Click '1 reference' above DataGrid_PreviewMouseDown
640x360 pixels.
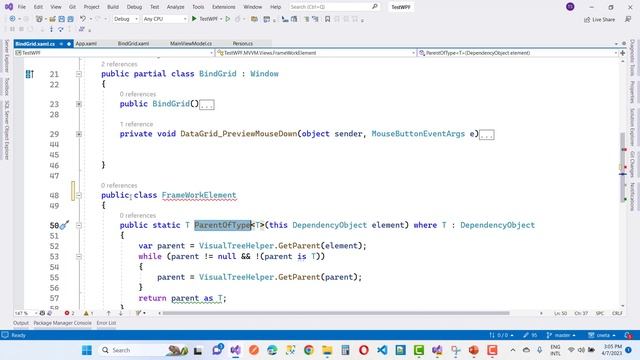click(x=136, y=124)
